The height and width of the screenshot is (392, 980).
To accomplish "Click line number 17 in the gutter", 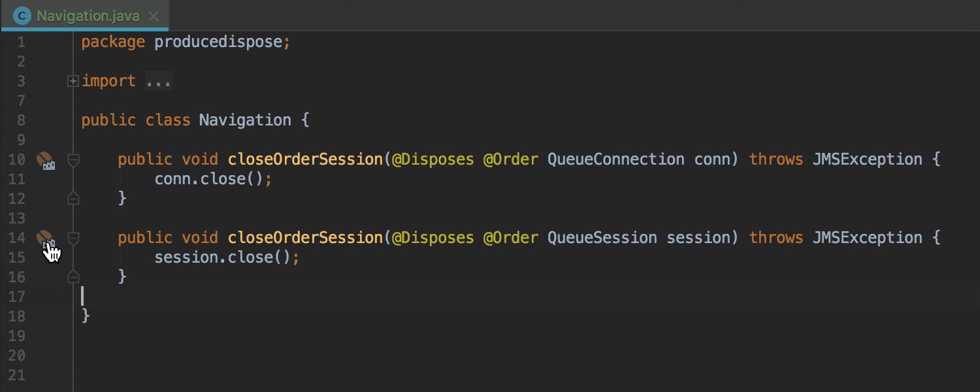I will click(x=18, y=297).
